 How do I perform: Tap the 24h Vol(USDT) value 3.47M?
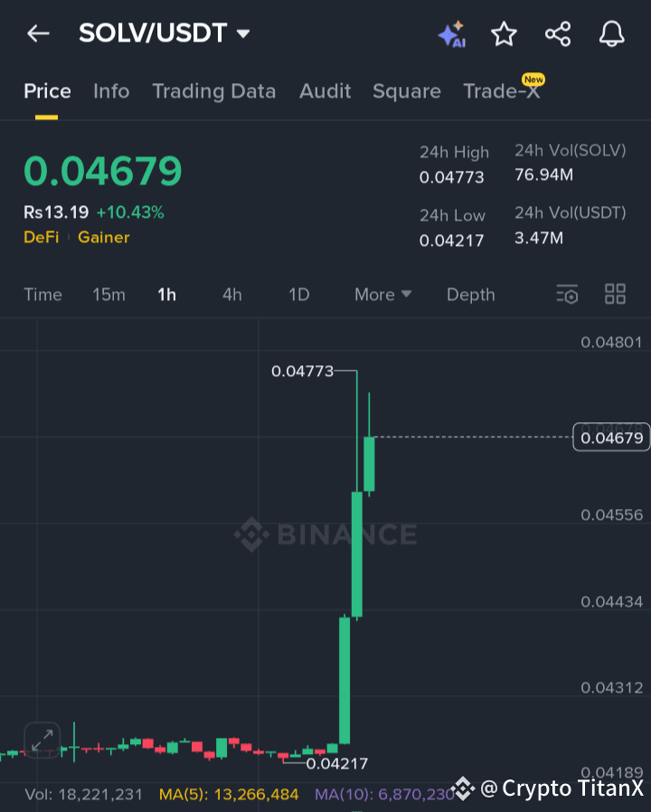pyautogui.click(x=539, y=238)
